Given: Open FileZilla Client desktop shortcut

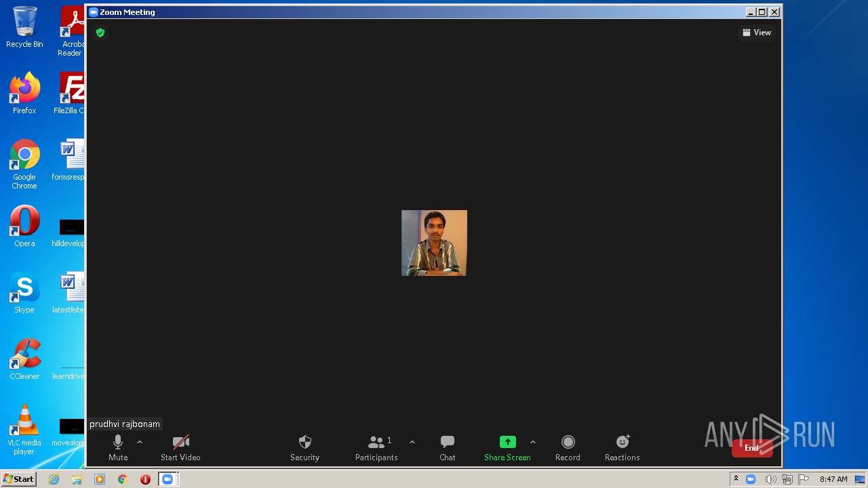Looking at the screenshot, I should pos(71,93).
